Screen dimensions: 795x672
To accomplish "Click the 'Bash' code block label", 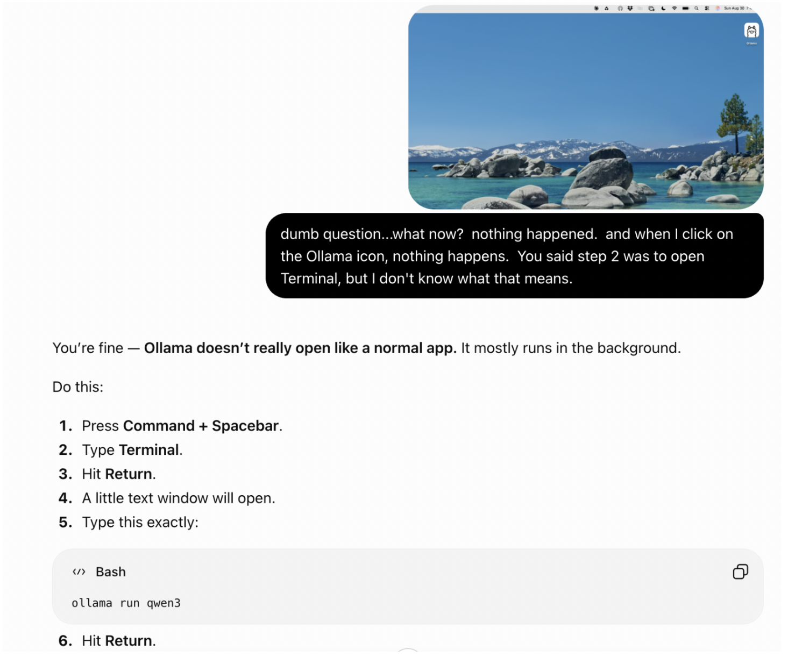I will click(111, 571).
